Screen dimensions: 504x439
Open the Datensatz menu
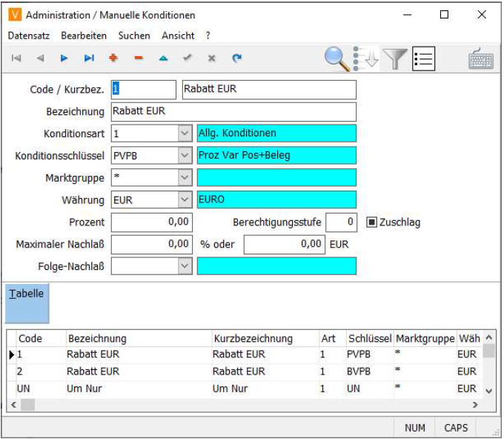pos(30,36)
